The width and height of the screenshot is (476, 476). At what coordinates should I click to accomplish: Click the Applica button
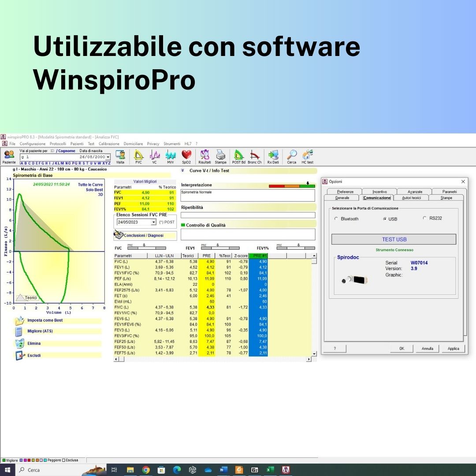point(453,349)
